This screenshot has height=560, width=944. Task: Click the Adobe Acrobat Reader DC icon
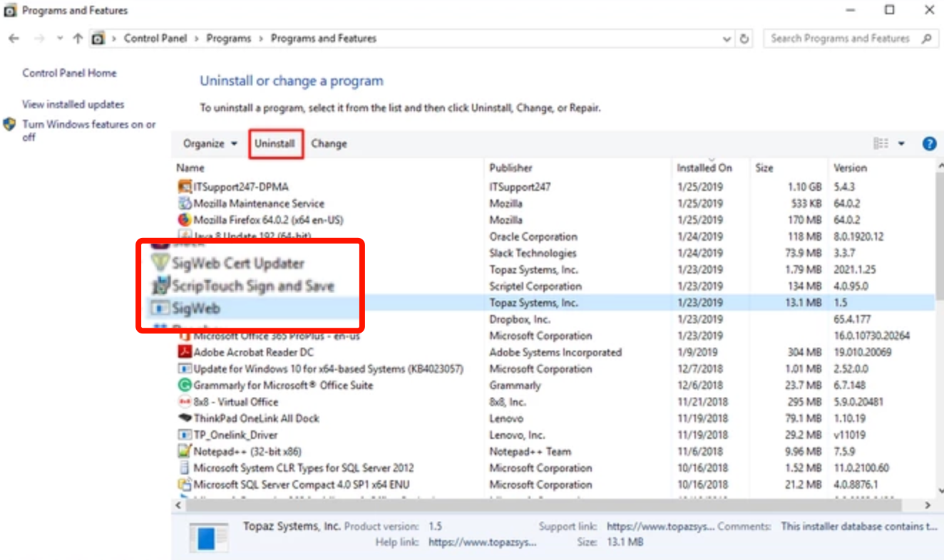(185, 352)
